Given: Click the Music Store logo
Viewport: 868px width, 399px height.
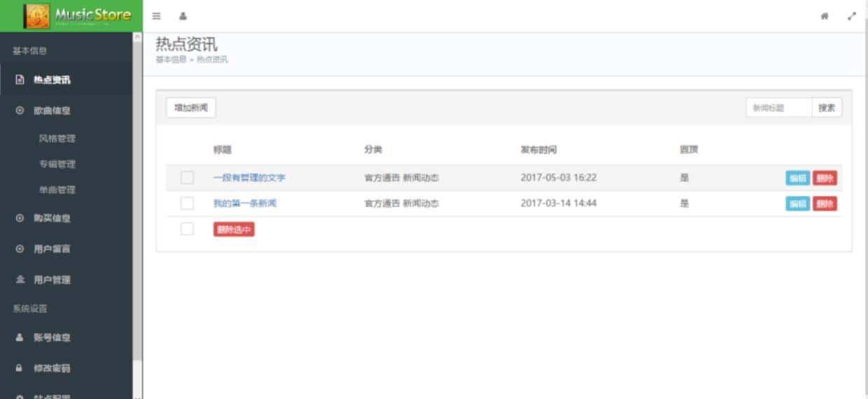Looking at the screenshot, I should click(x=77, y=15).
